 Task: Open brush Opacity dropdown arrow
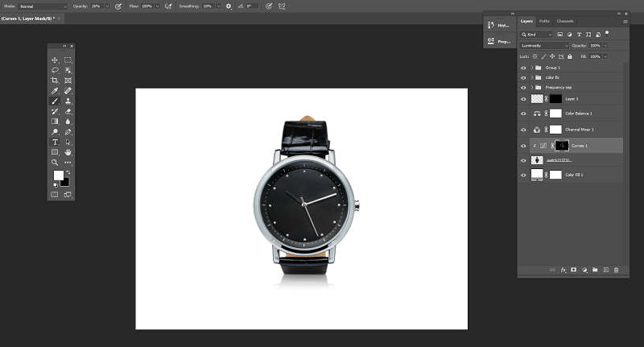click(107, 6)
